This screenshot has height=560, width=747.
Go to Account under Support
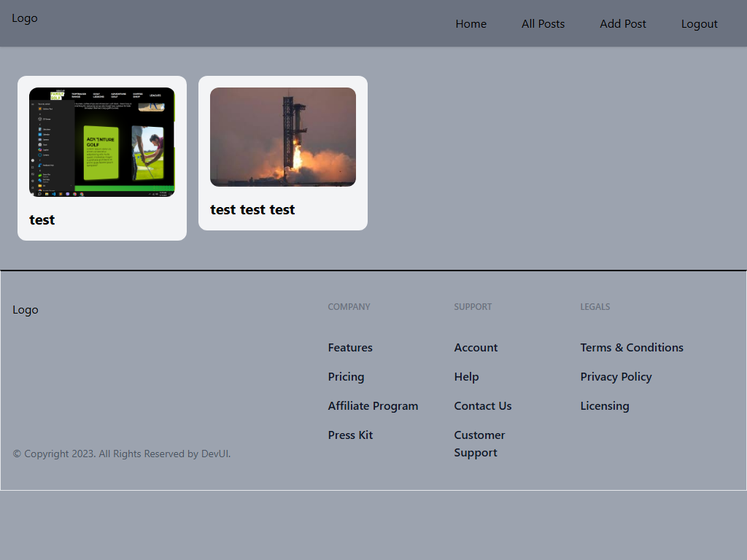(x=476, y=348)
